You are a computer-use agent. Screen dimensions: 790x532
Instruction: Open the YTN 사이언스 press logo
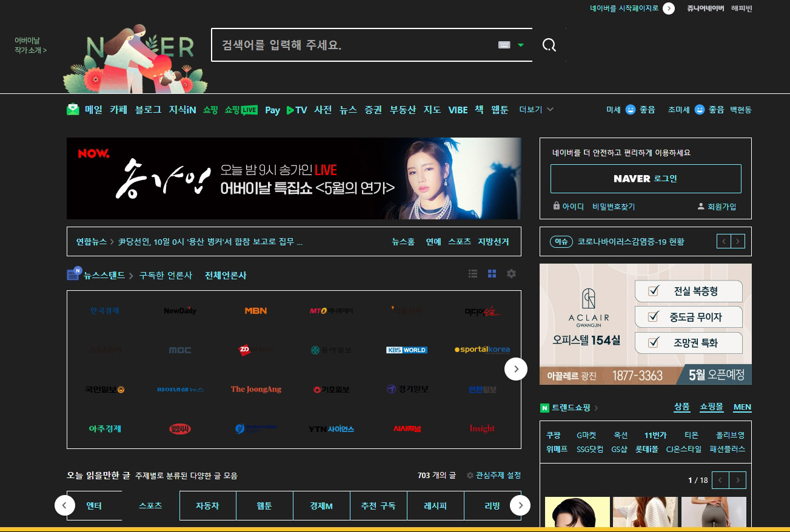(x=331, y=428)
